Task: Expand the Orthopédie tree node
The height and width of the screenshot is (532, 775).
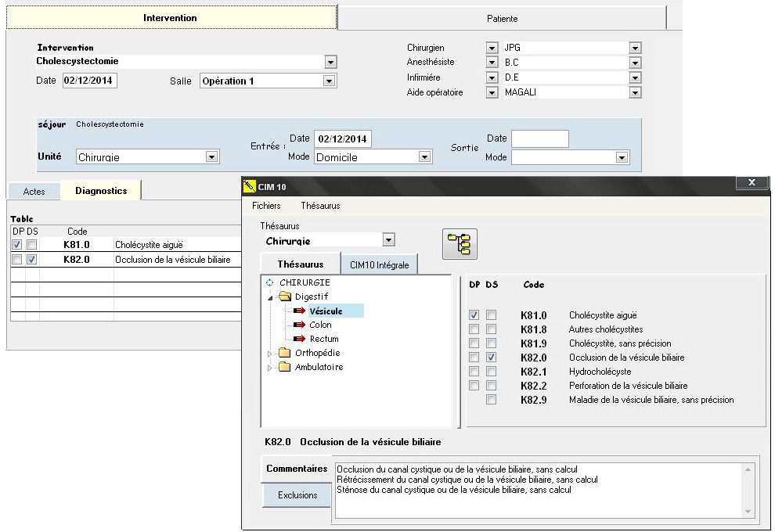Action: tap(269, 354)
